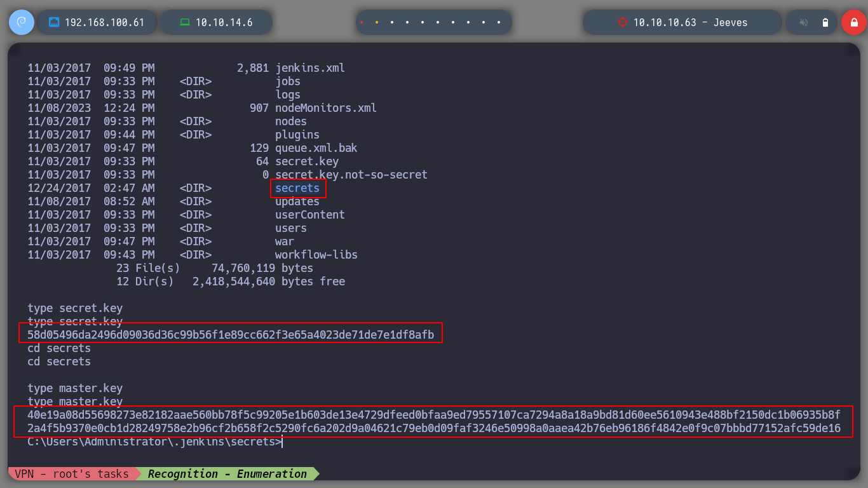Click the war directory entry
The height and width of the screenshot is (488, 868).
(x=285, y=241)
